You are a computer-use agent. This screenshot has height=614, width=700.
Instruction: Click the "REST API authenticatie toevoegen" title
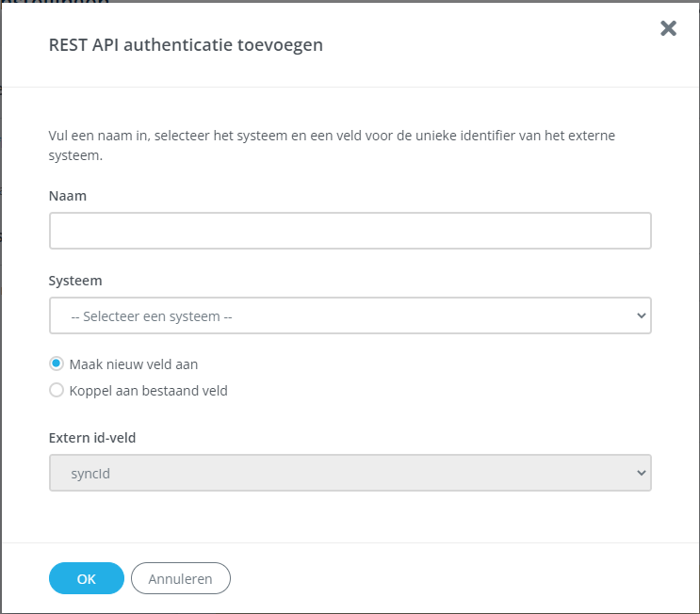186,45
